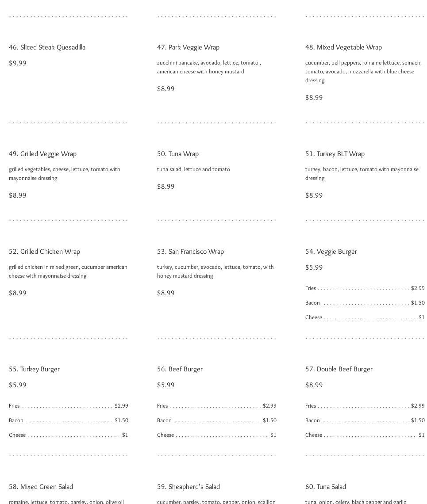Viewport: 427px width, 504px height.
Task: Select the Turkey Burger title
Action: [x=34, y=369]
